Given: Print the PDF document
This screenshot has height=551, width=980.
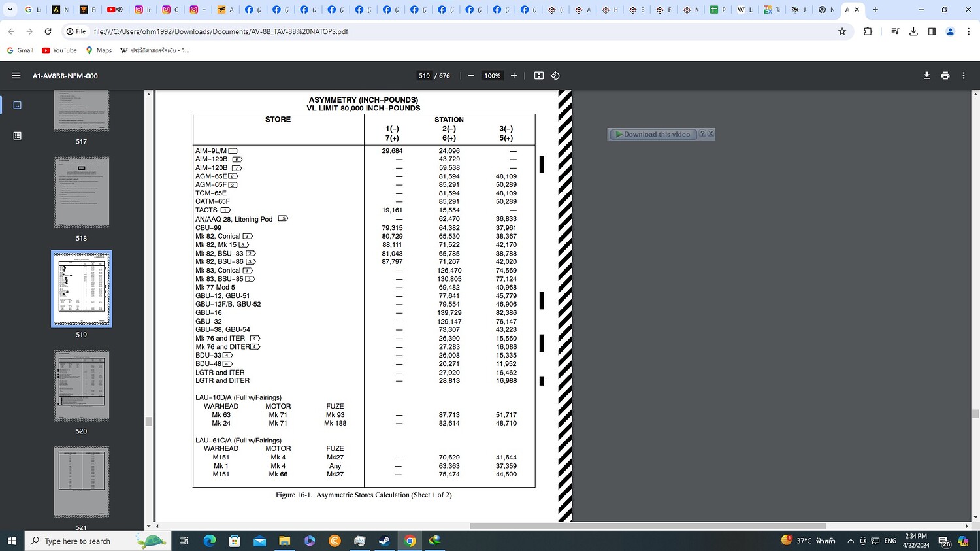Looking at the screenshot, I should (x=945, y=76).
